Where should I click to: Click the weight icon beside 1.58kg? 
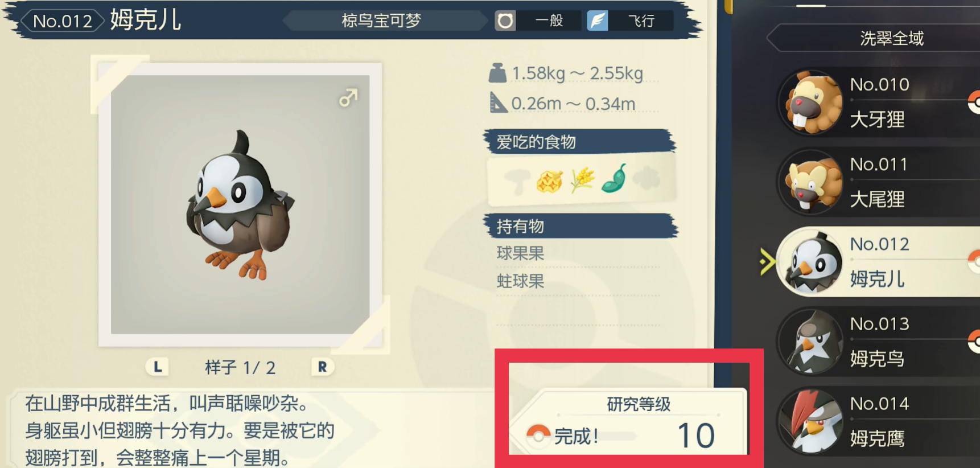tap(497, 73)
